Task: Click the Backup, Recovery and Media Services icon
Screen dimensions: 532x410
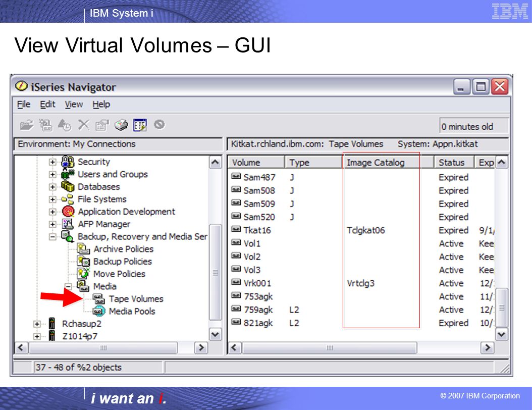Action: tap(68, 237)
